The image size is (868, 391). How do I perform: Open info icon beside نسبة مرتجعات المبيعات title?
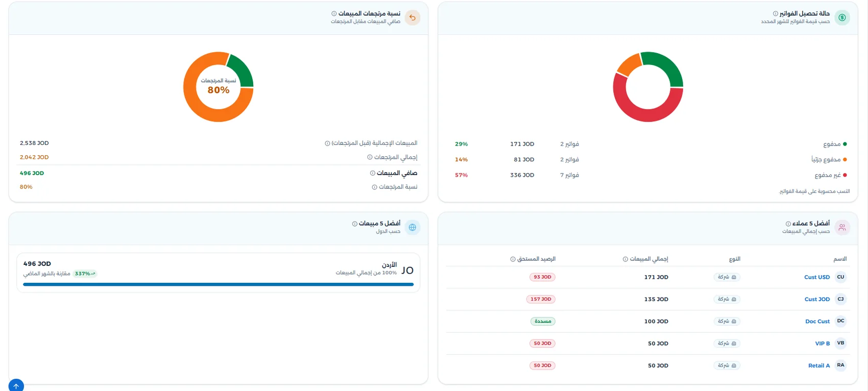click(334, 14)
